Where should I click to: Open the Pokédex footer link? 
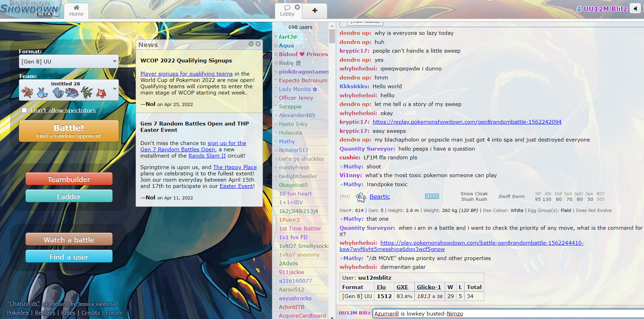[x=18, y=313]
